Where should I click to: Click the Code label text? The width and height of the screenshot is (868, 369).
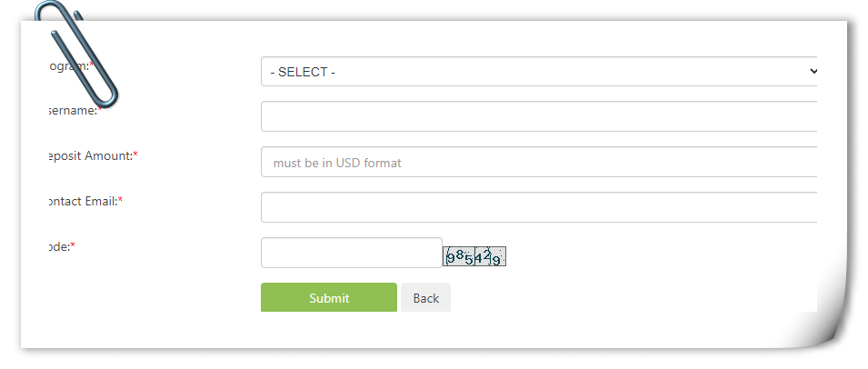tap(59, 246)
